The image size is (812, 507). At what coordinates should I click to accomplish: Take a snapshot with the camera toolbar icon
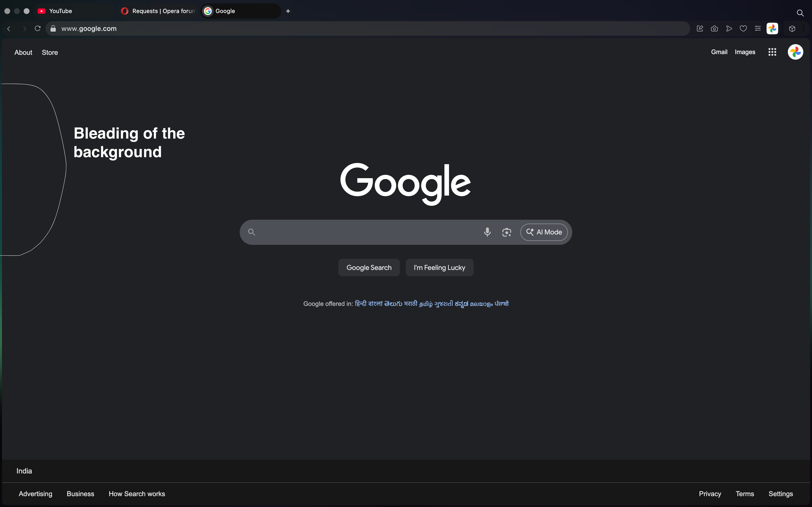coord(714,28)
